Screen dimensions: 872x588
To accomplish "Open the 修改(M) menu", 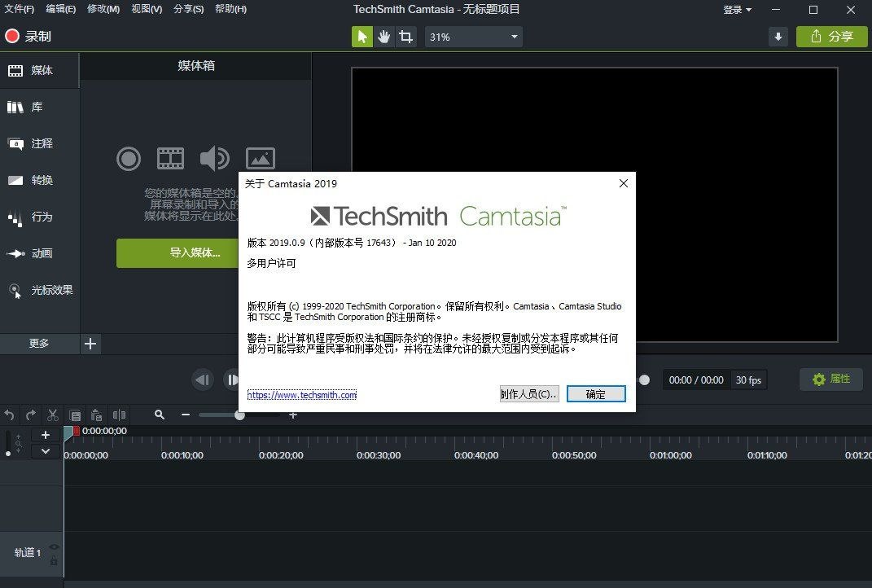I will tap(102, 9).
